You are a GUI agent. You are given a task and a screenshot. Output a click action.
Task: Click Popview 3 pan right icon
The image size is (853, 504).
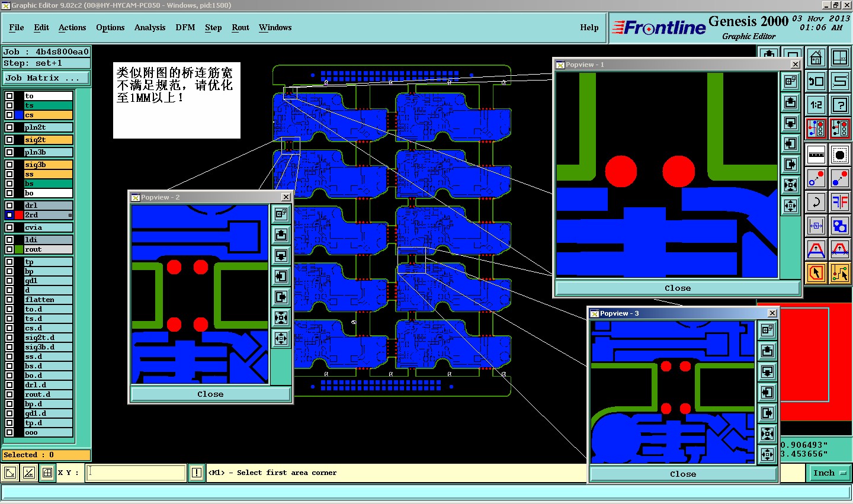click(x=767, y=413)
